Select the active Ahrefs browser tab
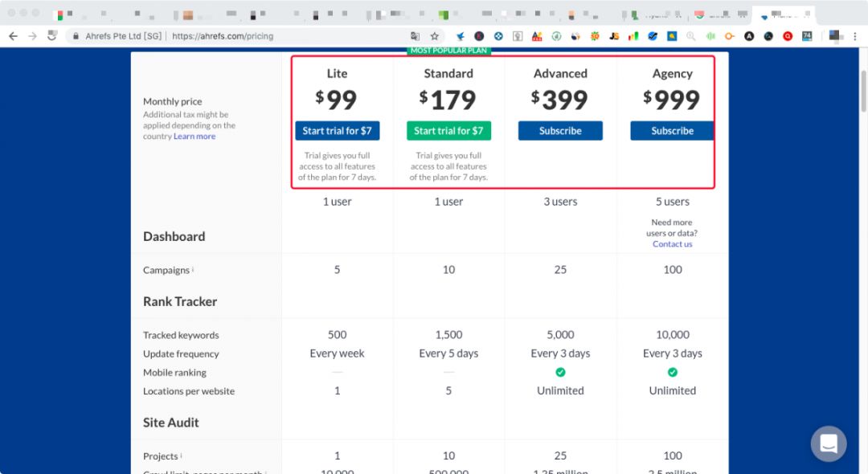This screenshot has height=474, width=868. [x=784, y=15]
